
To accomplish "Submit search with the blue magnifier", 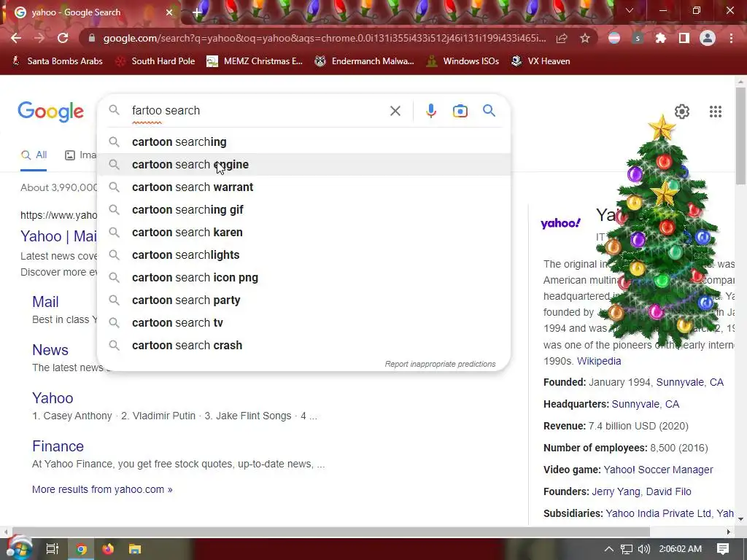I will pos(489,111).
